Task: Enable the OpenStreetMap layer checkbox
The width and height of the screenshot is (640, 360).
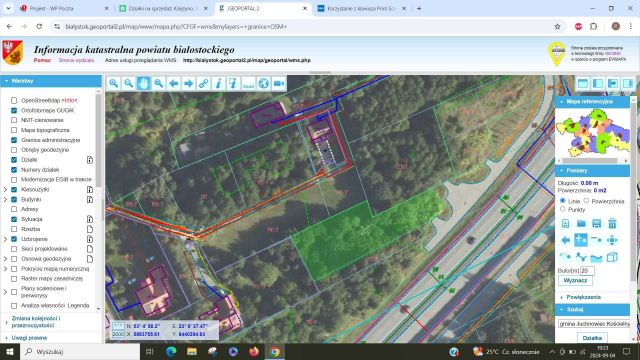Action: coord(14,100)
